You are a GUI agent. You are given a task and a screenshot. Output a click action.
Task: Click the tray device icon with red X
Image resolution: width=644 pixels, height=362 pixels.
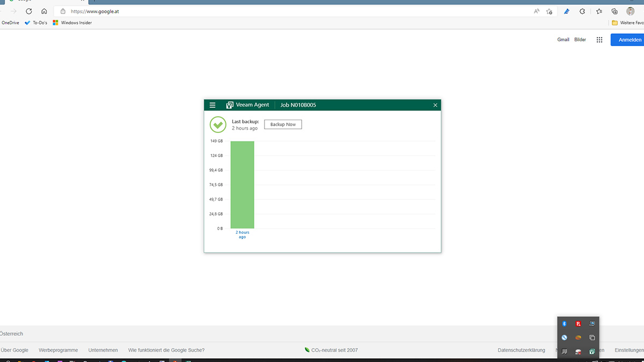pos(579,352)
